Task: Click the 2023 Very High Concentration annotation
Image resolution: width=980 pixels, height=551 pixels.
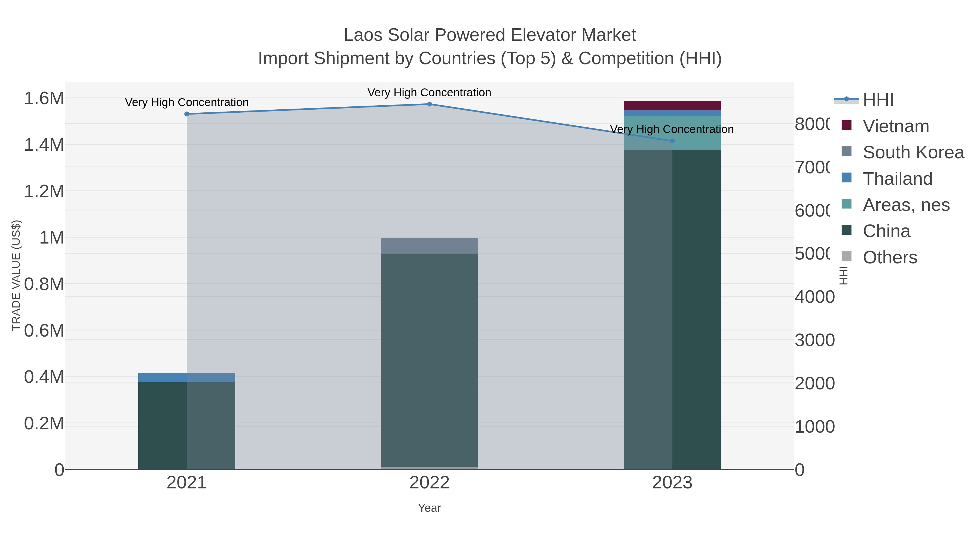Action: click(x=672, y=129)
